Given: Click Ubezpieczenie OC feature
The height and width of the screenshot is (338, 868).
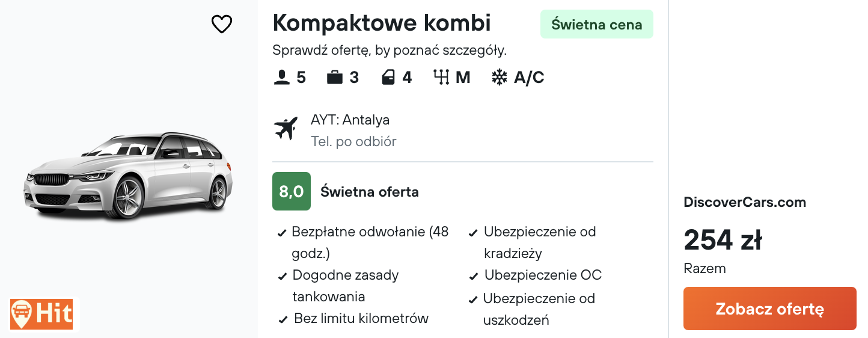Looking at the screenshot, I should pyautogui.click(x=536, y=275).
